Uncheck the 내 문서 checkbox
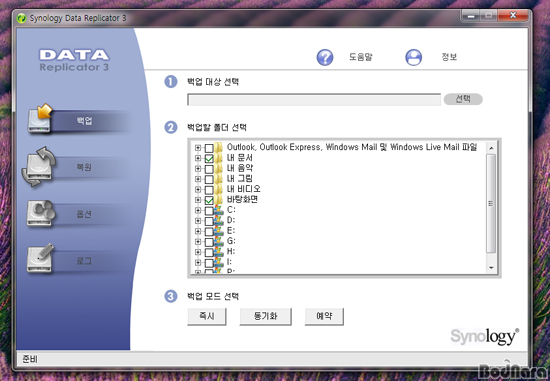550x381 pixels. tap(209, 159)
